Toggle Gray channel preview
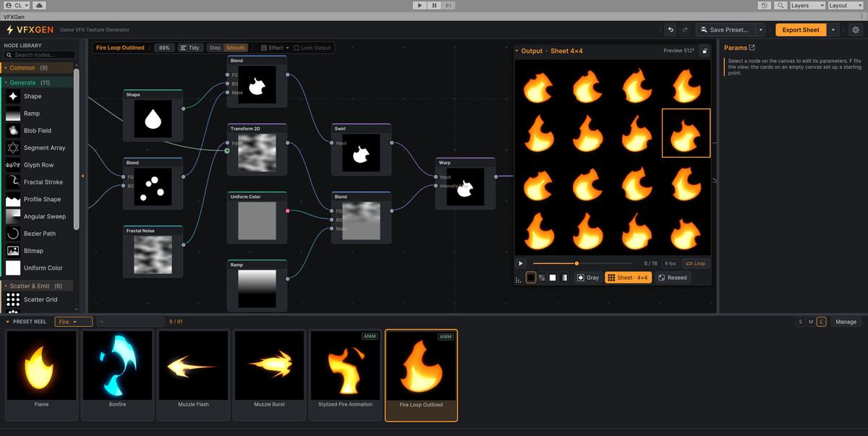The image size is (868, 436). pos(588,278)
